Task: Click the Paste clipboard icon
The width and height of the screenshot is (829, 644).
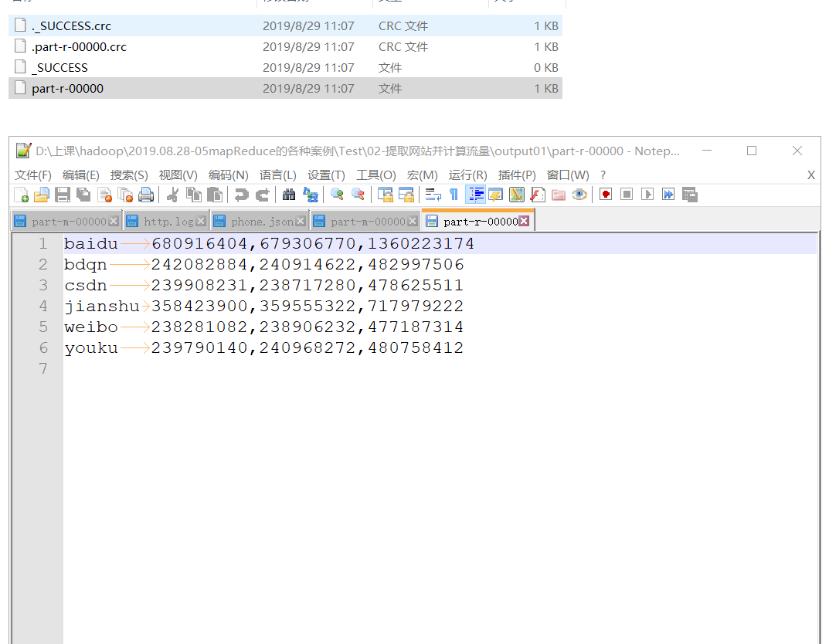Action: [x=214, y=195]
